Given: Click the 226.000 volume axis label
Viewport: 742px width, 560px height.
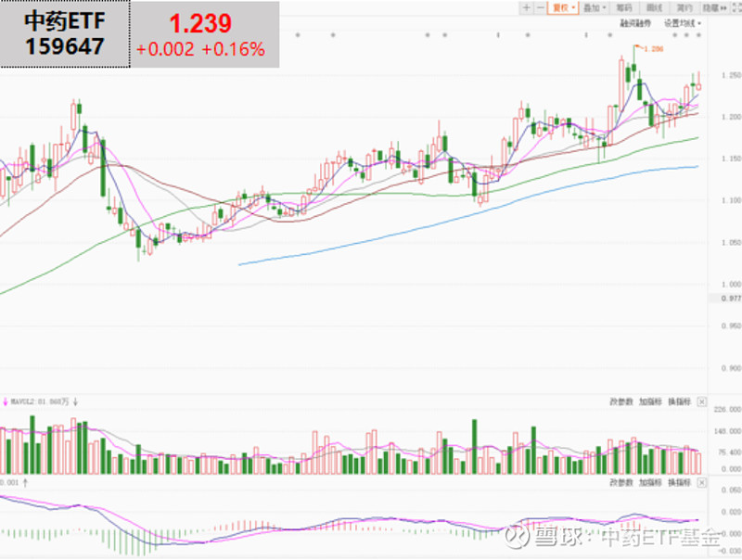Looking at the screenshot, I should [x=727, y=409].
